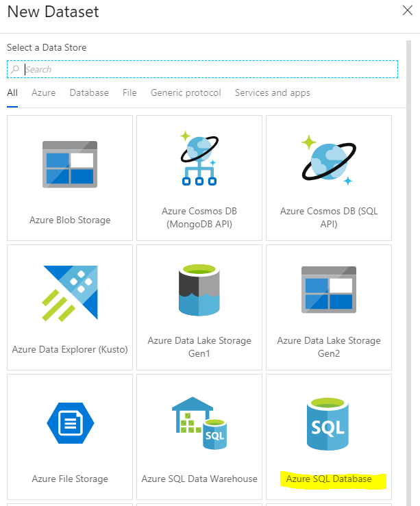The image size is (420, 506).
Task: Switch to the All tab
Action: point(12,93)
